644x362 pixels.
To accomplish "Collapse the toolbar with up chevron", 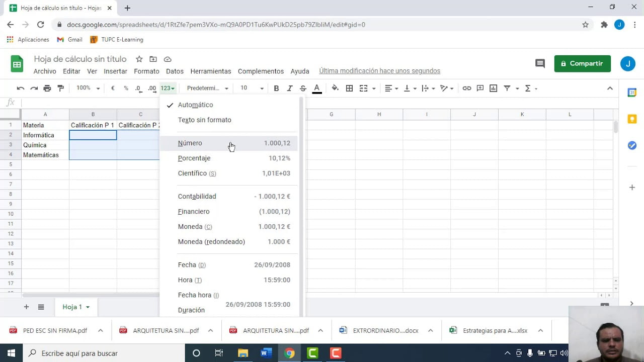I will pos(610,88).
